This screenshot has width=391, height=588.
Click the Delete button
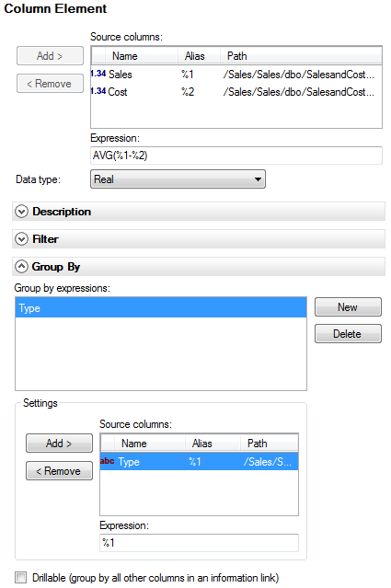(x=348, y=334)
